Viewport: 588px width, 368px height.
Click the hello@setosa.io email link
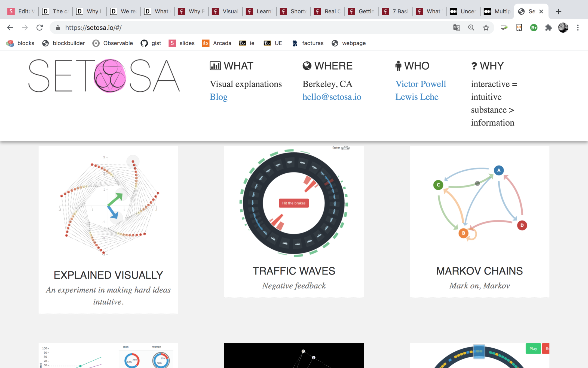332,97
